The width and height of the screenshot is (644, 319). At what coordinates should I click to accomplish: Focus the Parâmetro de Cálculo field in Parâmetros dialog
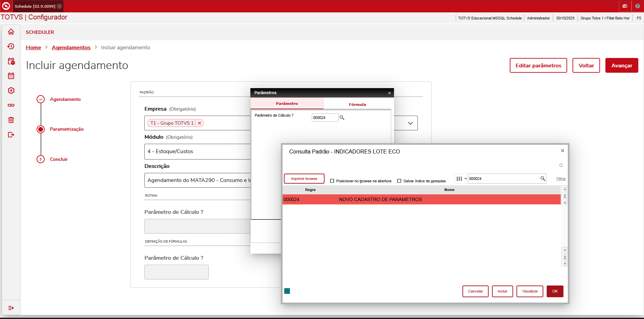[325, 118]
